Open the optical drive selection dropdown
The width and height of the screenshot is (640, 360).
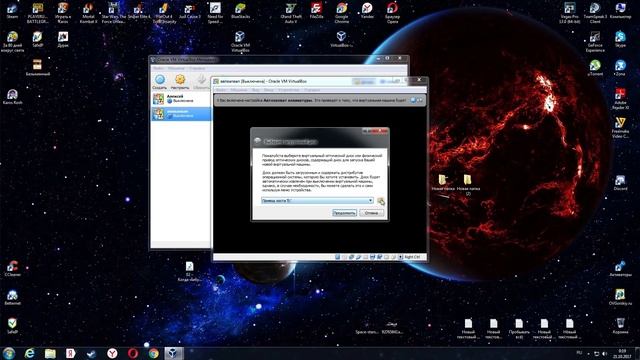pyautogui.click(x=317, y=200)
